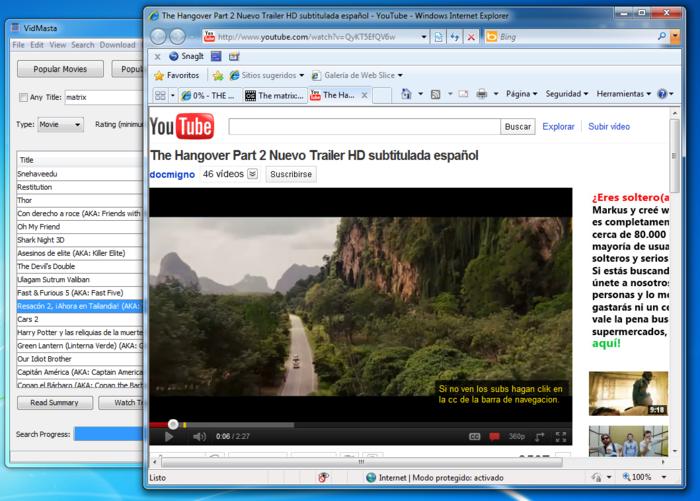The image size is (700, 501).
Task: Click the Suscribirse button
Action: coord(291,174)
